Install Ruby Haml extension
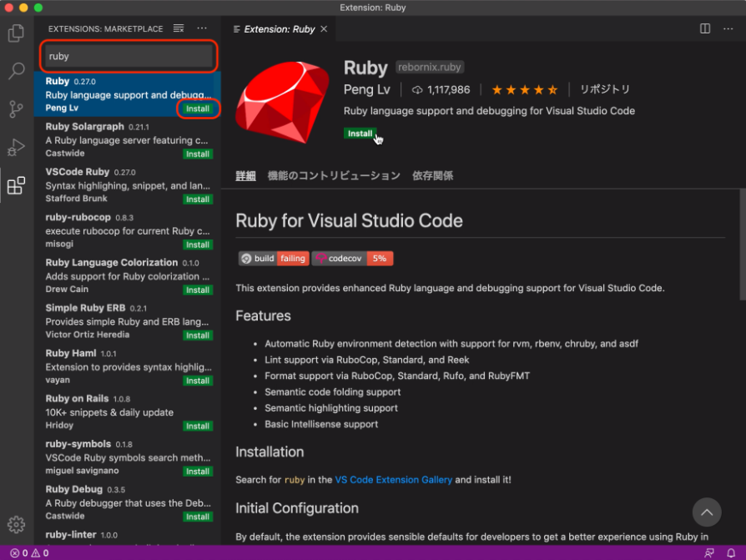This screenshot has width=746, height=560. (x=198, y=381)
